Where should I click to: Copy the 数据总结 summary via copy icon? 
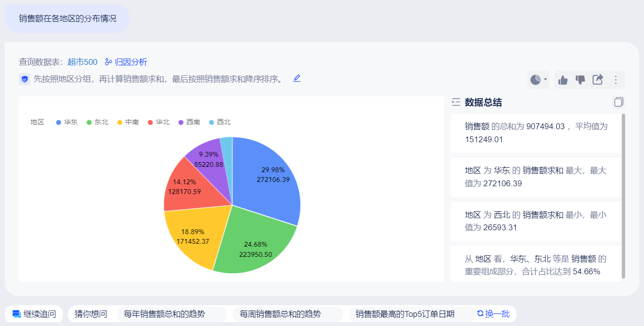pyautogui.click(x=618, y=102)
